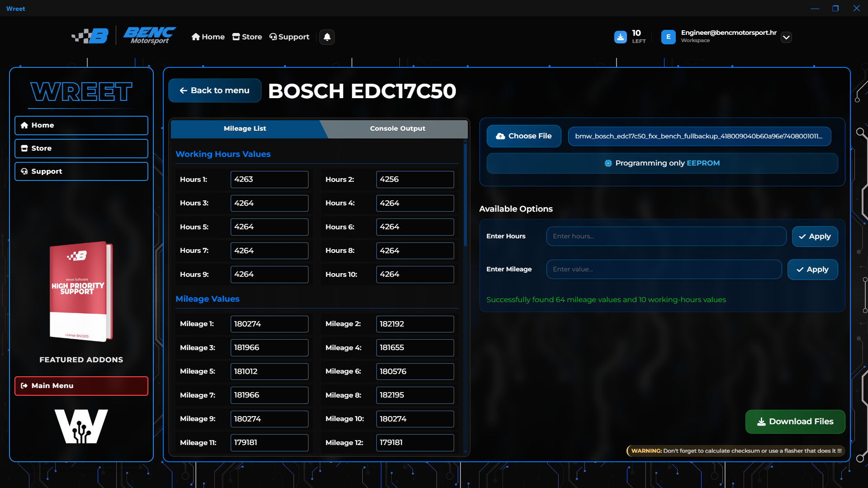The width and height of the screenshot is (868, 488).
Task: Expand the account dropdown chevron
Action: pyautogui.click(x=787, y=37)
